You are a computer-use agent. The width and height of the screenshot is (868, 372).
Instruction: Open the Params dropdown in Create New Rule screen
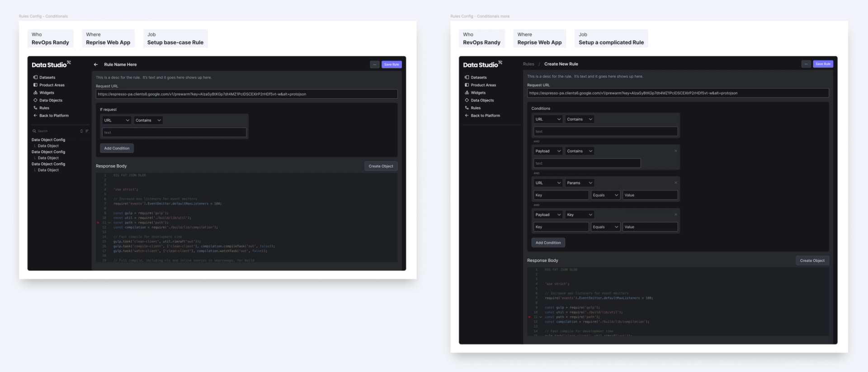point(580,183)
